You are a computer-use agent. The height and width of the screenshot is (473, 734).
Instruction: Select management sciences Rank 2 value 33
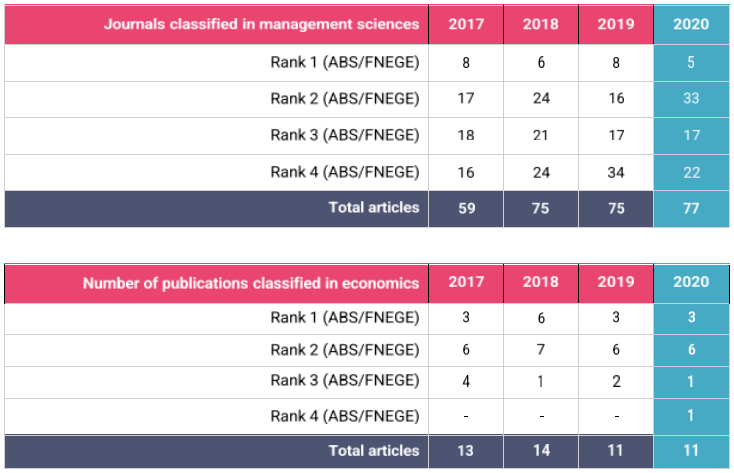[691, 99]
